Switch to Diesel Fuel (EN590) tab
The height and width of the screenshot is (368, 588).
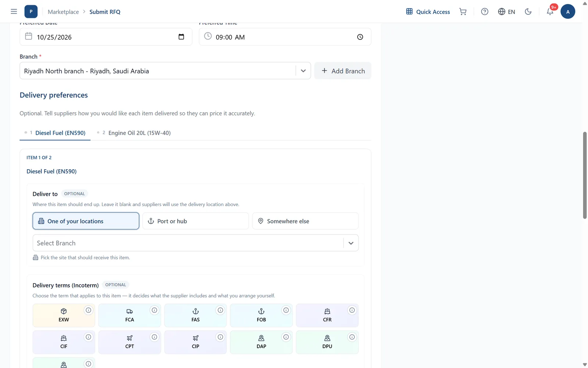[x=55, y=133]
